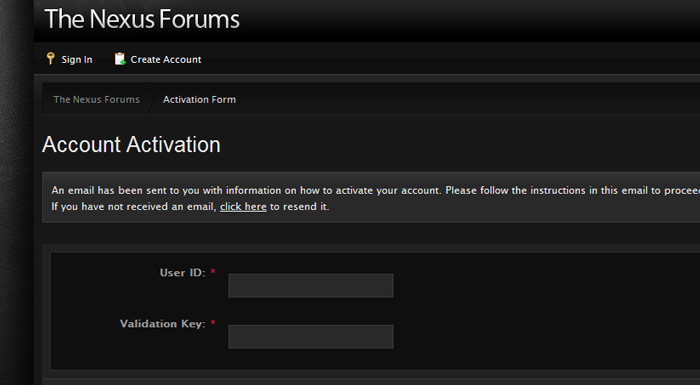Click the red asterisk beside Validation Key
Image resolution: width=700 pixels, height=385 pixels.
click(x=213, y=322)
